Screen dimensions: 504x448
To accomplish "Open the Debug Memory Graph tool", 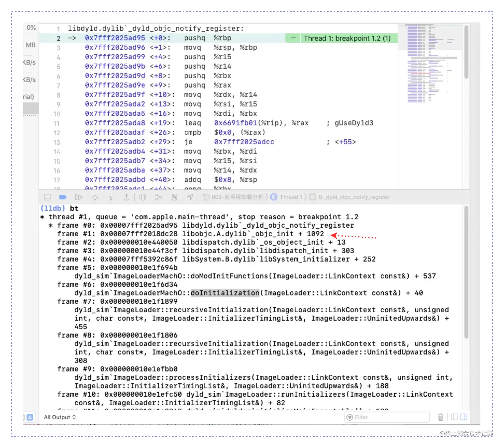I will (159, 197).
